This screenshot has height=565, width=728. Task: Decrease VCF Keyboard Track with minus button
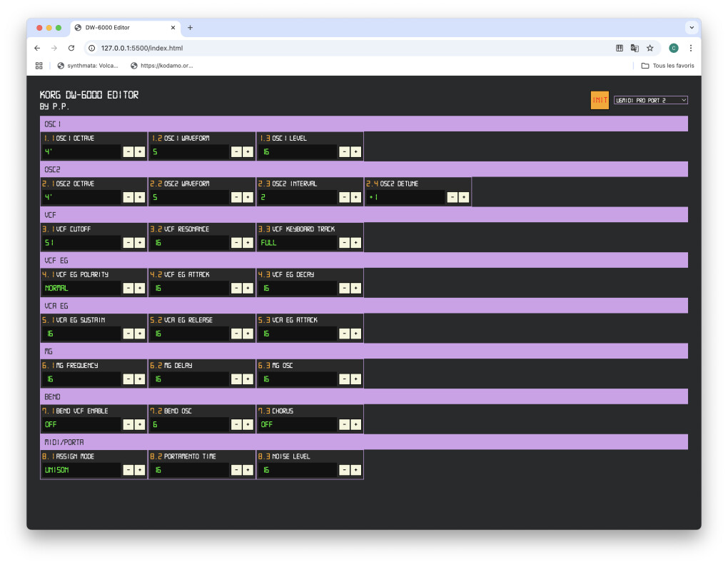[x=345, y=243]
